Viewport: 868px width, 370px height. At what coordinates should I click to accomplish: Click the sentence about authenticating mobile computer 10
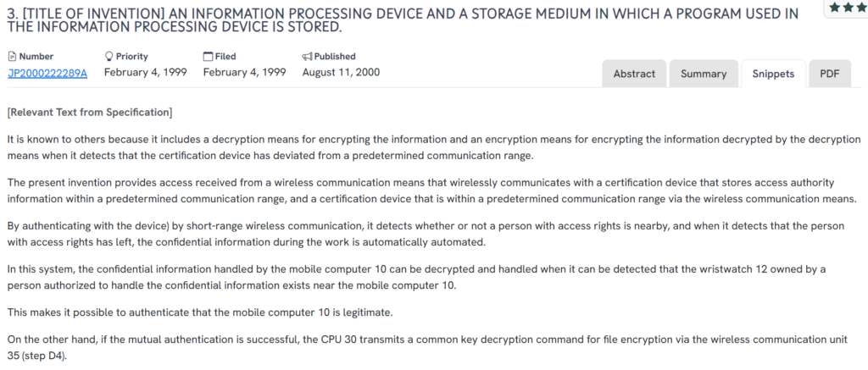pyautogui.click(x=199, y=312)
